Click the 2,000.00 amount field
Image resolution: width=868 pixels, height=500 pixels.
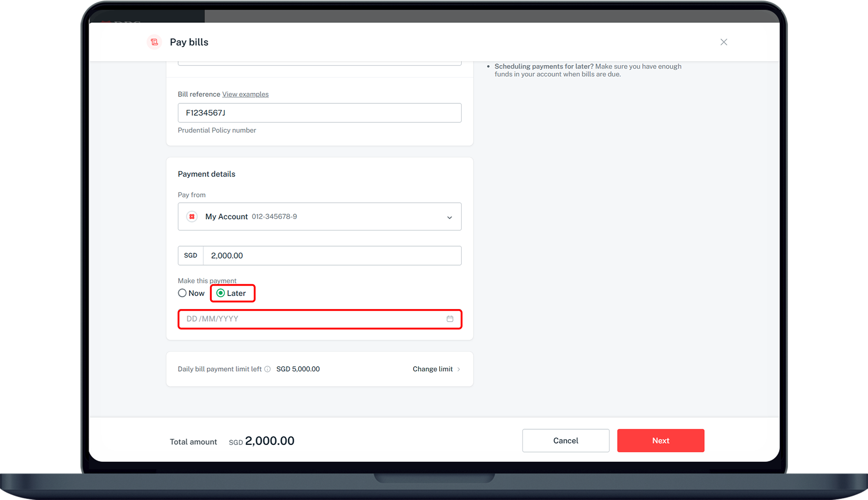(332, 256)
